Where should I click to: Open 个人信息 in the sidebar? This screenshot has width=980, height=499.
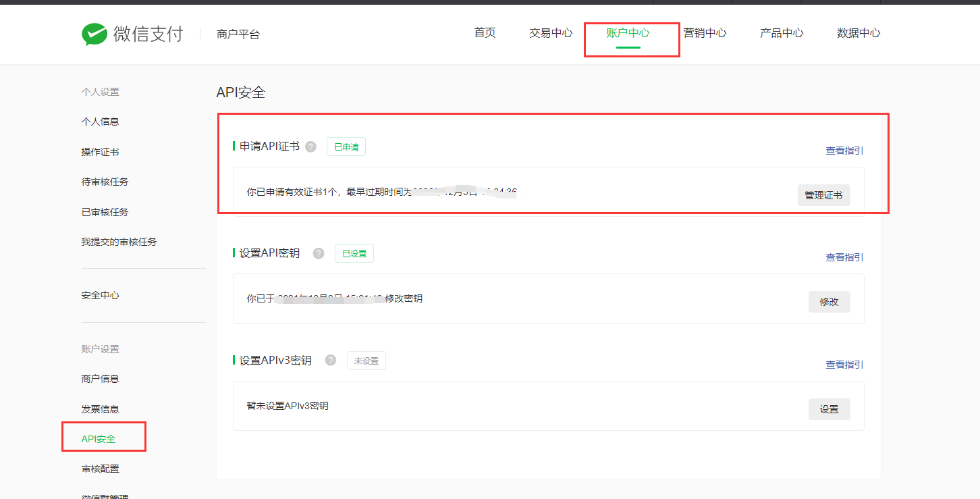(x=100, y=122)
